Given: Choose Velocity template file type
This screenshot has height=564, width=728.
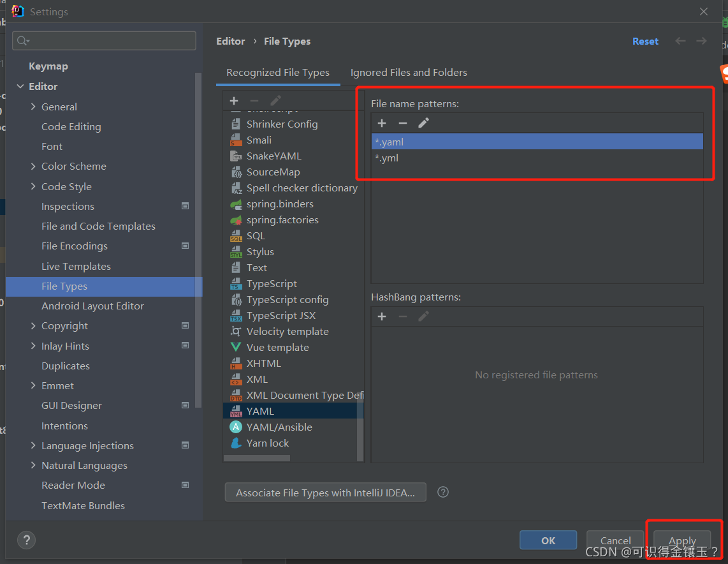Looking at the screenshot, I should pos(293,331).
